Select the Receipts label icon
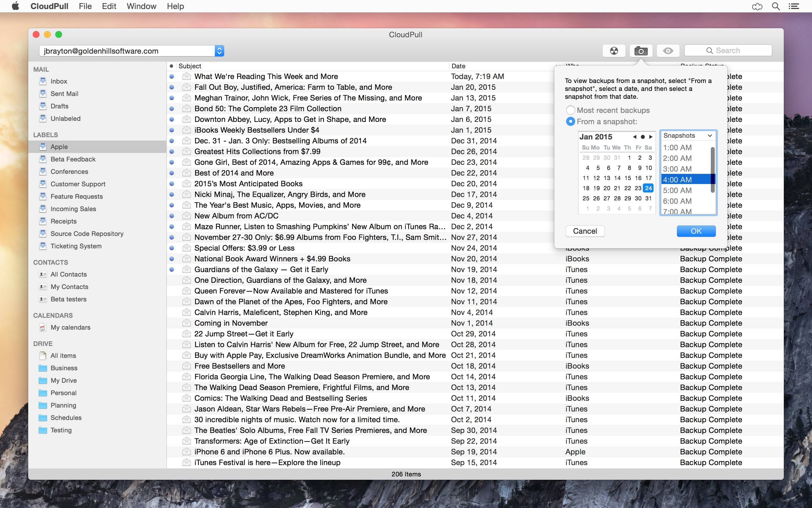 tap(43, 221)
